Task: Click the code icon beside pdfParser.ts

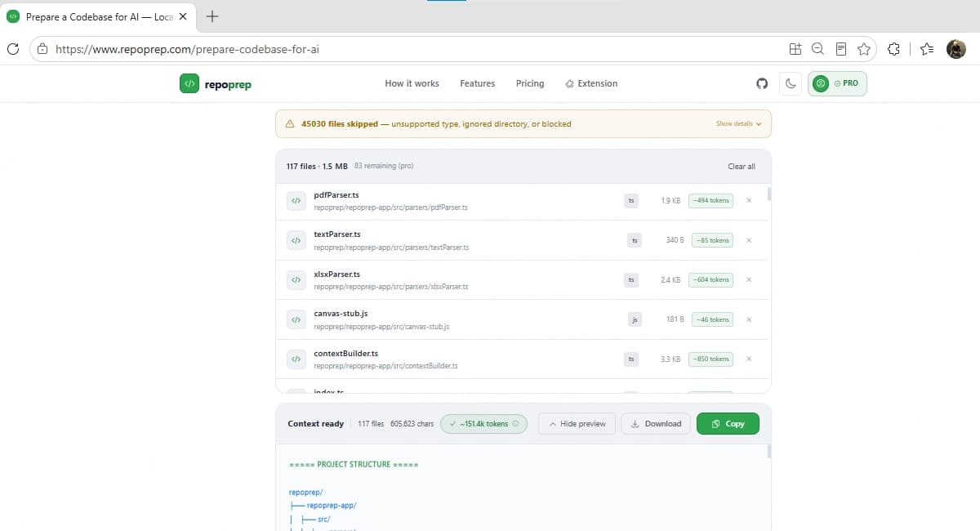Action: pyautogui.click(x=296, y=201)
